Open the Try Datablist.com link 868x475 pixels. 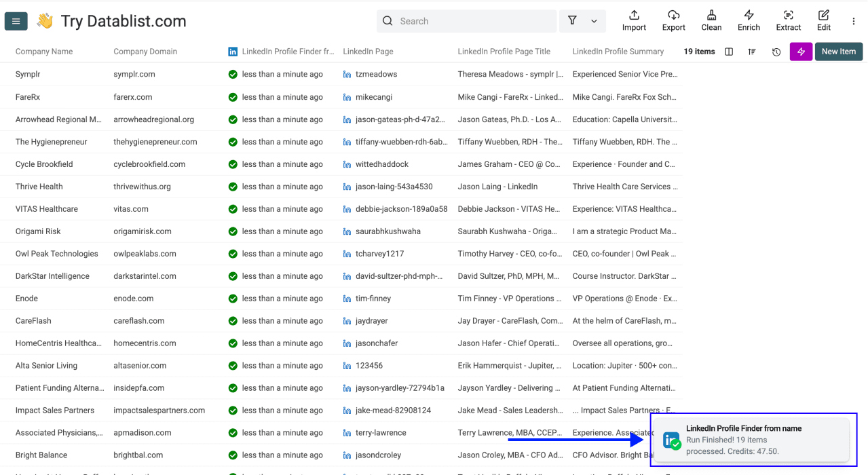click(122, 21)
